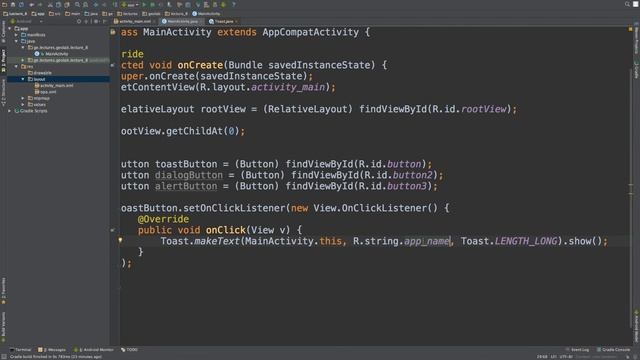Click app_name in the Toast.makeText line
640x360 pixels.
click(427, 241)
